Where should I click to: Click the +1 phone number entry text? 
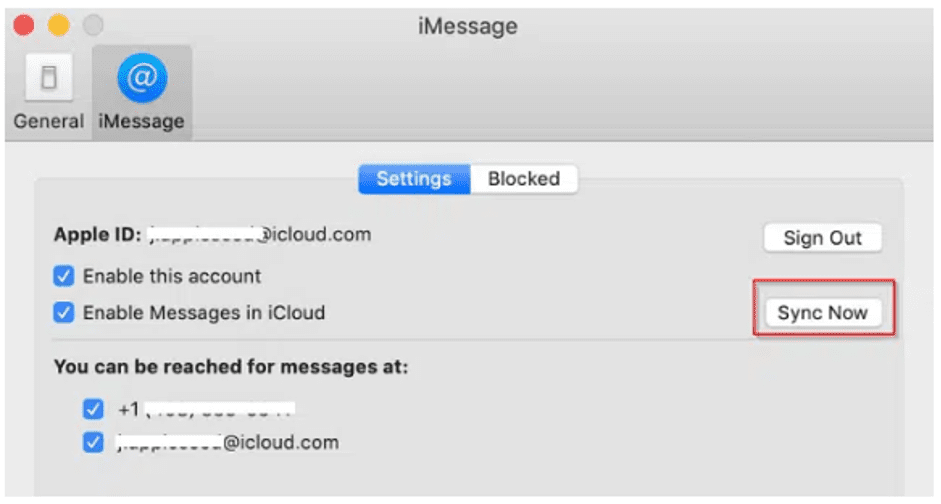pyautogui.click(x=206, y=409)
